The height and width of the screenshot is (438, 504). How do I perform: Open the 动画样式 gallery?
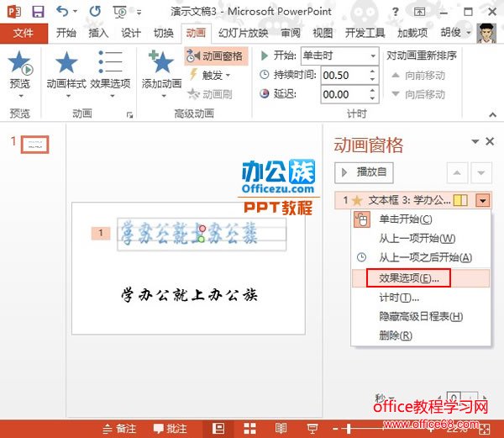(66, 75)
